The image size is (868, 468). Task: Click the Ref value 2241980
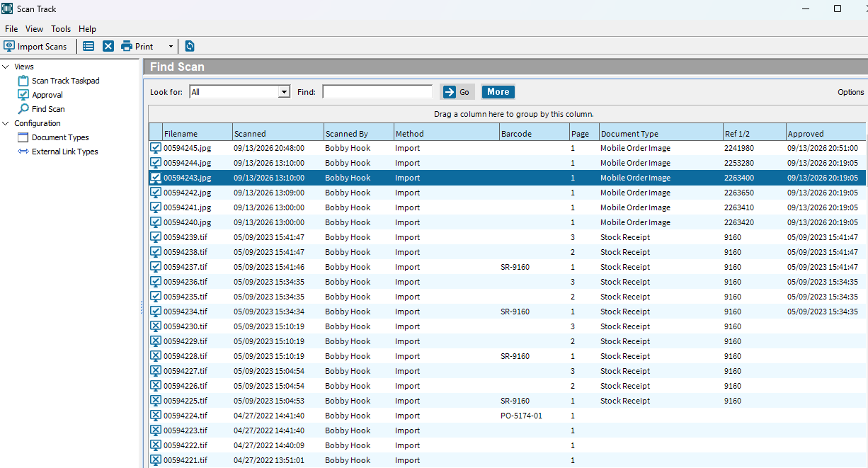(739, 148)
